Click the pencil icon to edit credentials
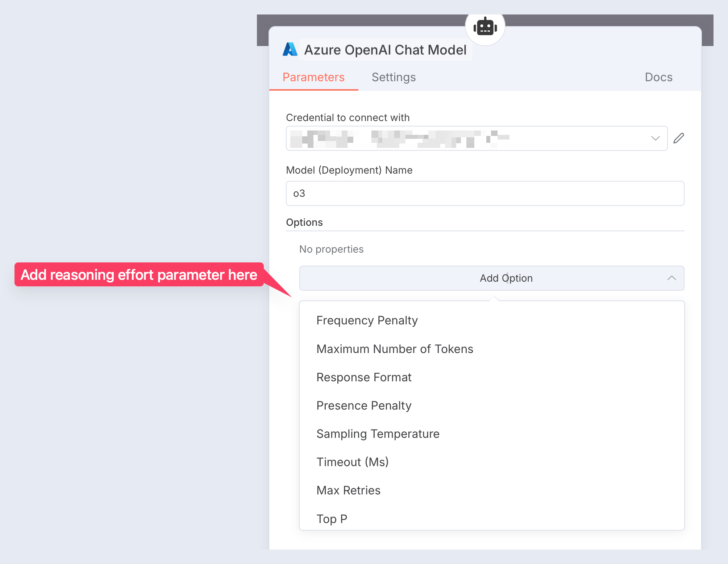 click(678, 138)
